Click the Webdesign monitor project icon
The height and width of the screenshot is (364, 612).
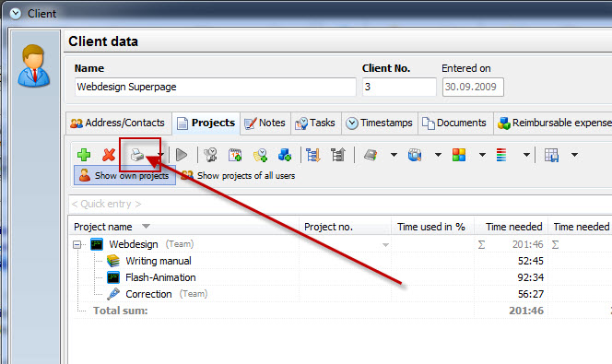click(97, 244)
